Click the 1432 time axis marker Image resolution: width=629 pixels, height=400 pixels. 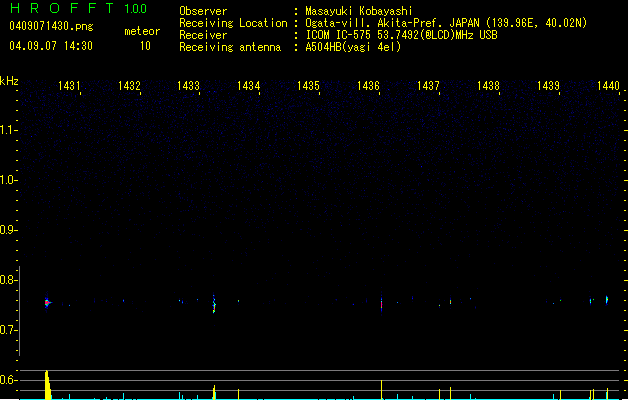click(129, 86)
